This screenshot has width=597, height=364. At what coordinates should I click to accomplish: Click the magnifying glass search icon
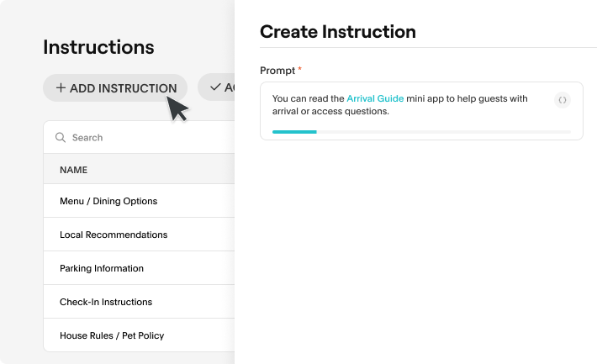pos(61,138)
